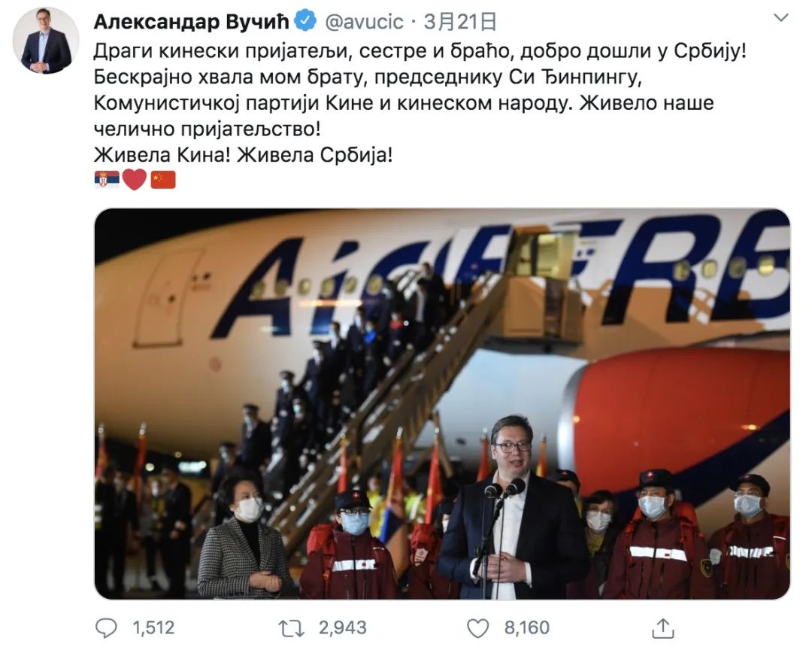View the 1,512 replies count

point(153,628)
